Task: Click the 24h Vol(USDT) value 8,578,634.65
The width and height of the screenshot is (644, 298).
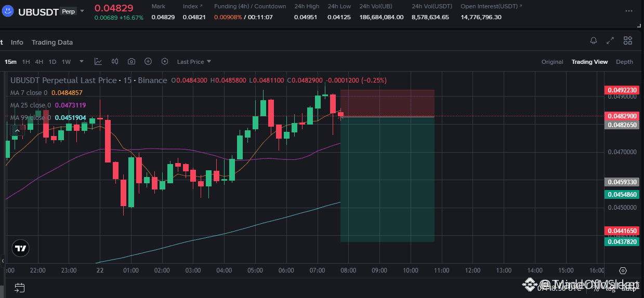Action: (x=430, y=17)
